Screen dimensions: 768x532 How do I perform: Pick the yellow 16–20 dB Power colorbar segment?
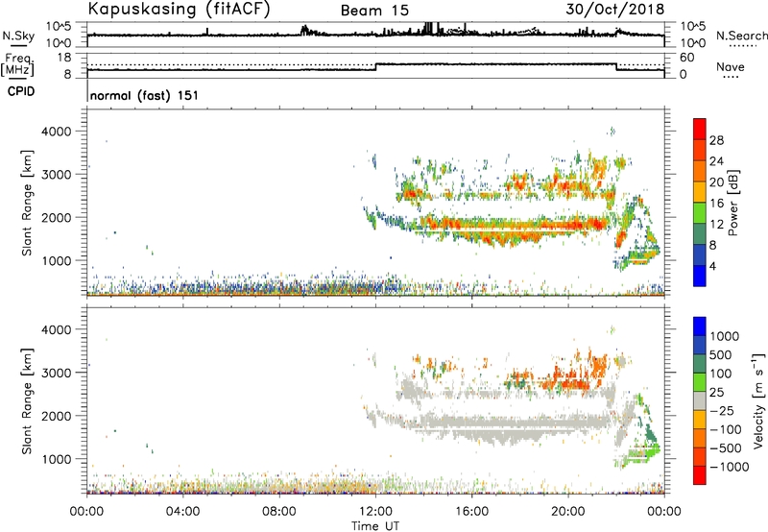click(x=700, y=192)
